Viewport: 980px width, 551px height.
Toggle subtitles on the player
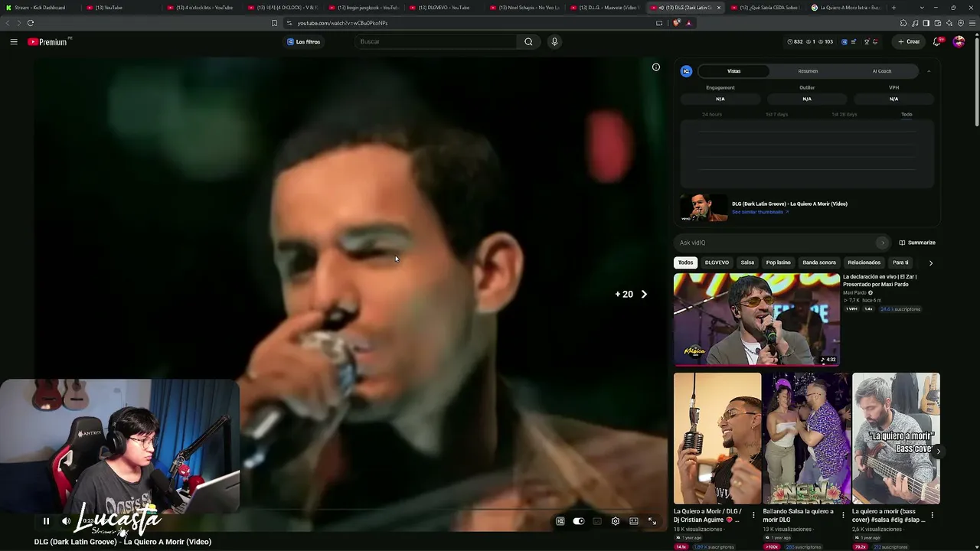point(597,521)
